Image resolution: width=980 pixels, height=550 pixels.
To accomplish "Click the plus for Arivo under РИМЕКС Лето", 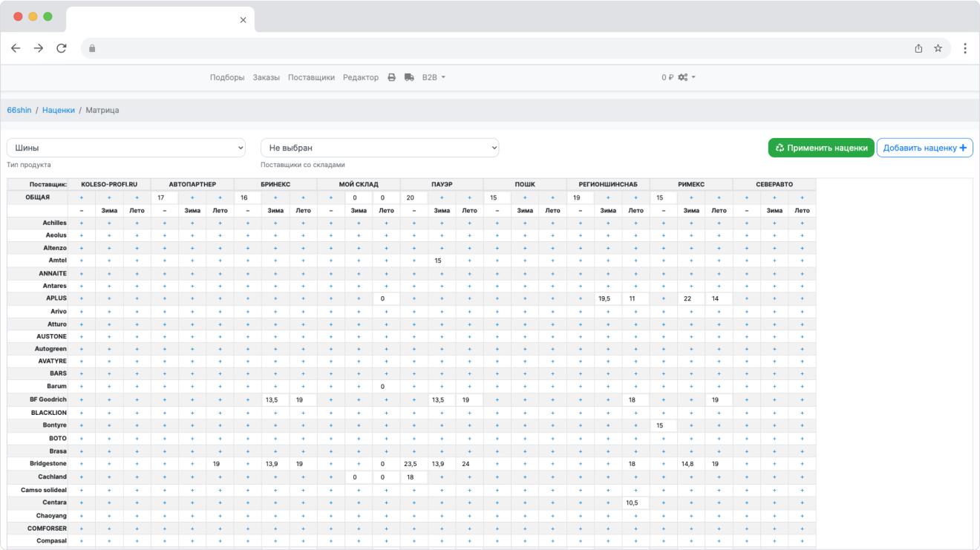I will coord(719,312).
